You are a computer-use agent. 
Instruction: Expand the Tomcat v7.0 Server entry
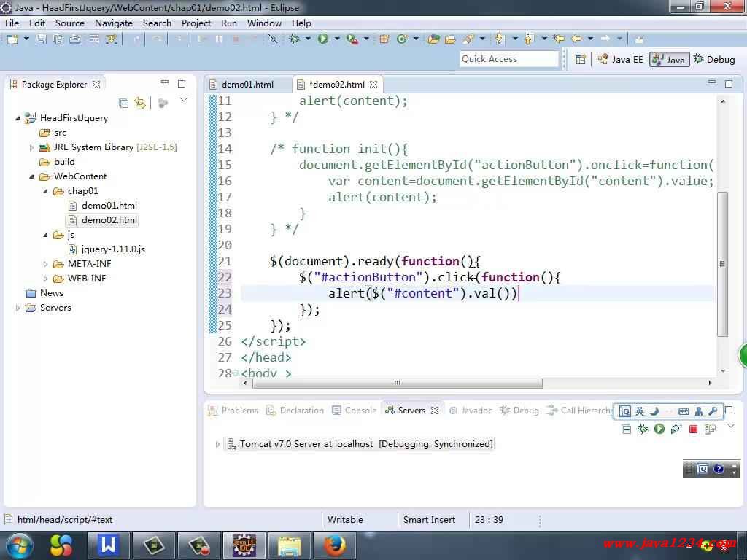click(217, 444)
